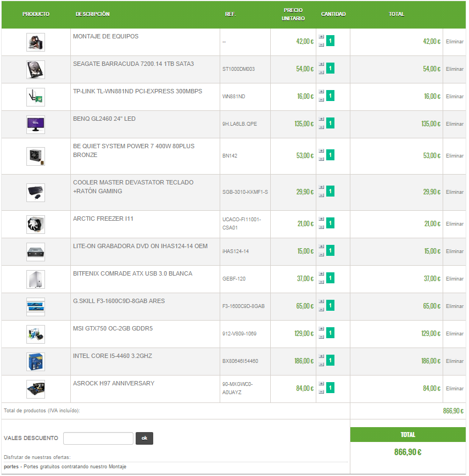The image size is (469, 476).
Task: Increase quantity of Be Quiet System Power 7
Action: pyautogui.click(x=321, y=151)
